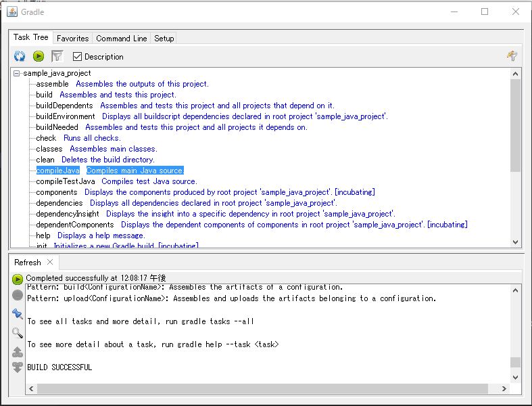Pin the output tab with pushpin icon
Viewport: 532px width, 406px height.
[18, 313]
